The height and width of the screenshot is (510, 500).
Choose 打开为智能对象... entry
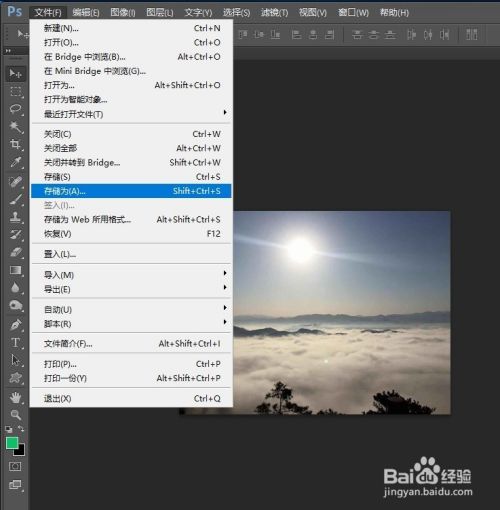point(131,100)
